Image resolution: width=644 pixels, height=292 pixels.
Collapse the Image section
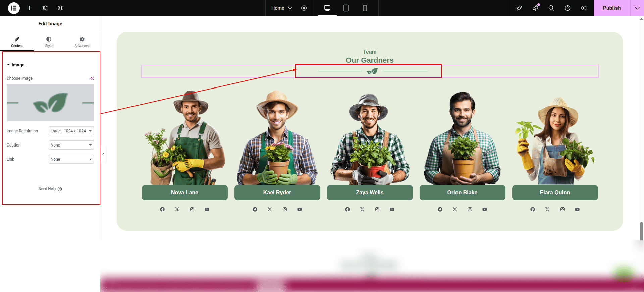16,65
